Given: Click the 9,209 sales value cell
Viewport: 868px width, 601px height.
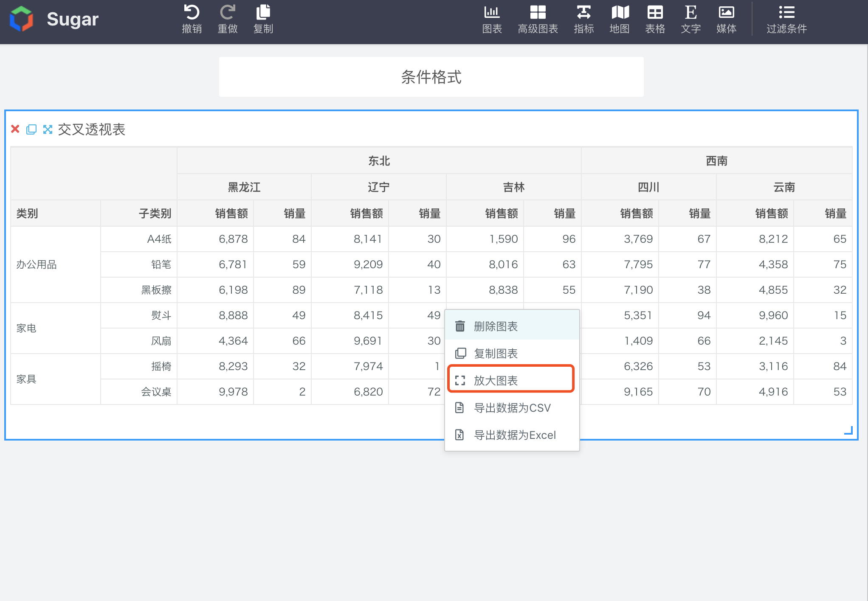Looking at the screenshot, I should [x=350, y=264].
